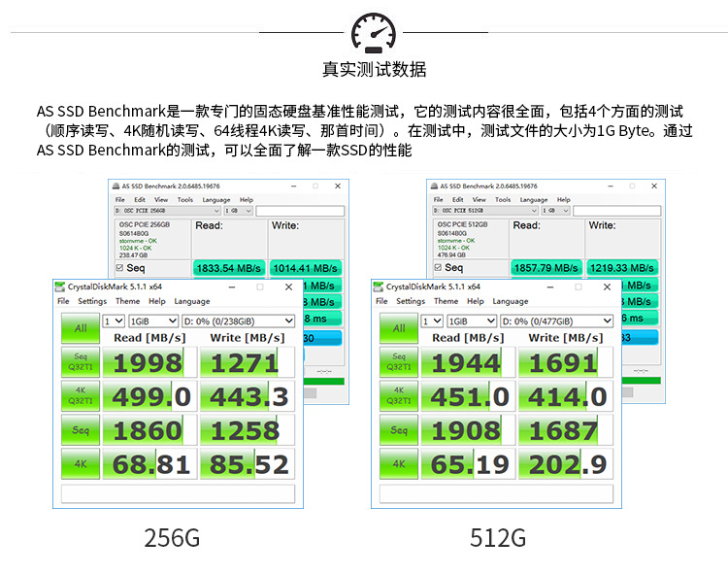Toggle the Seq checkbox beside 1833.54 MB/s
Screen dimensions: 728x575
click(x=119, y=267)
